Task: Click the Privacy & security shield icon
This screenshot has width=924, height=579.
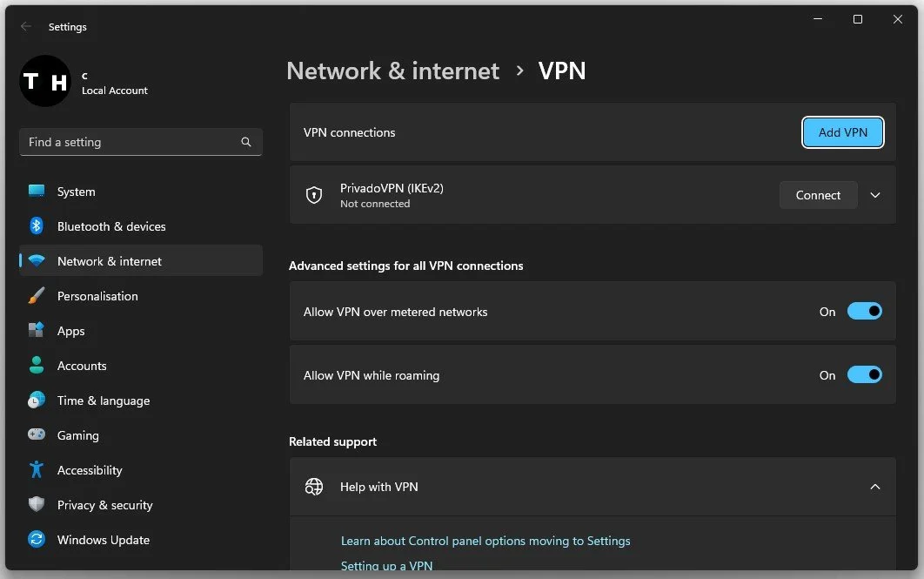Action: click(37, 504)
